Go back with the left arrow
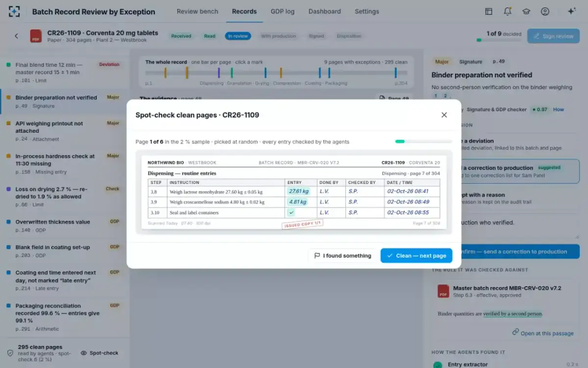 pos(16,36)
